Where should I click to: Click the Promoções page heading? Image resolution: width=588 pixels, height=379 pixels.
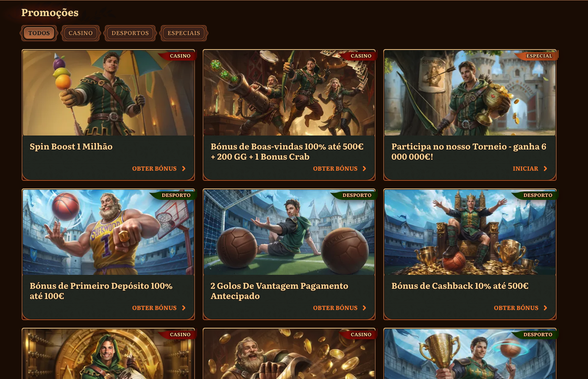point(50,13)
